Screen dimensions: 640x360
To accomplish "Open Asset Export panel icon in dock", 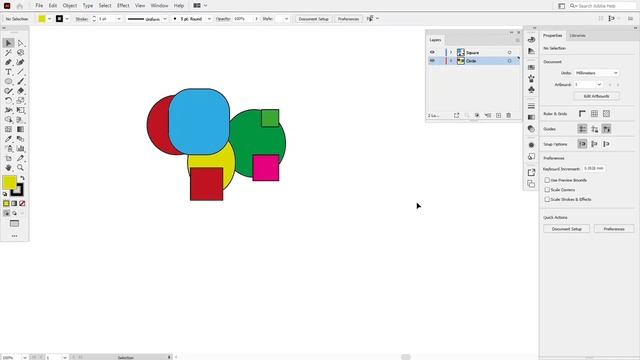I will click(531, 173).
